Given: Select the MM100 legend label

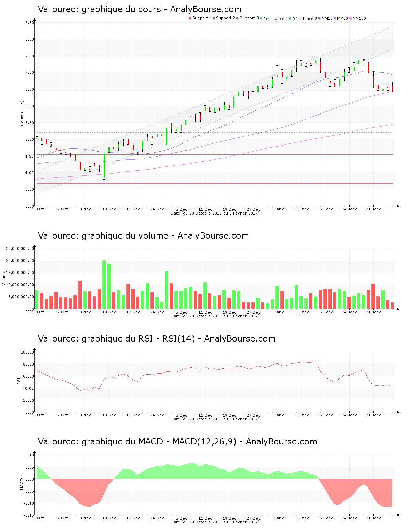Looking at the screenshot, I should coord(359,18).
